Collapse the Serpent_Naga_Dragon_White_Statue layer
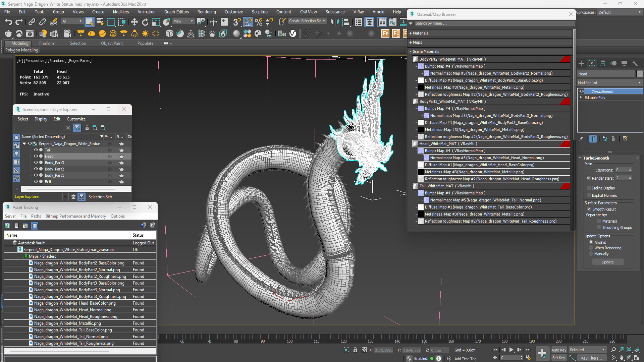 tap(24, 143)
